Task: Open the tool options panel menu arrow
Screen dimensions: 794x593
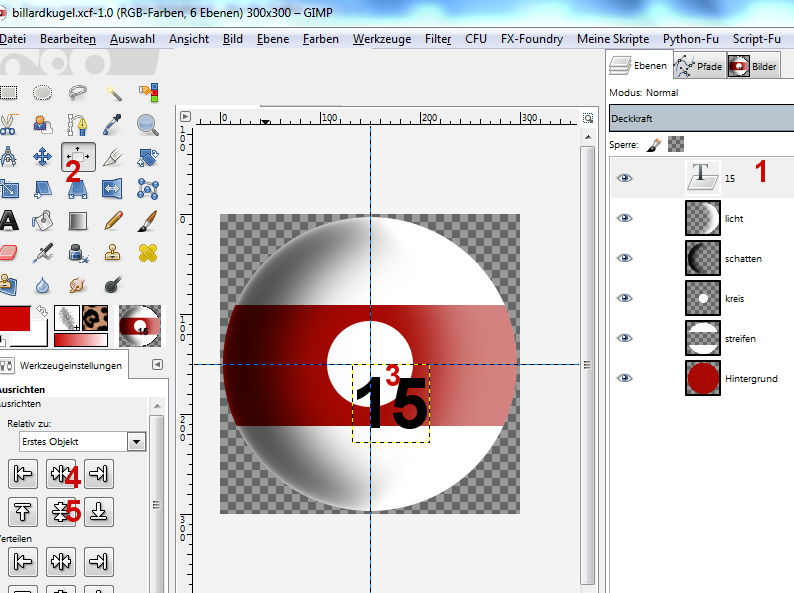Action: click(x=157, y=365)
